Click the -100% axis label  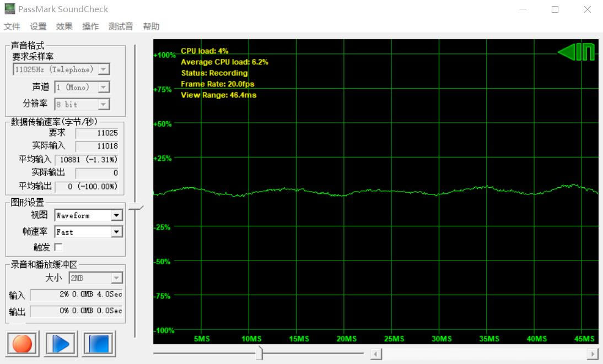(165, 330)
